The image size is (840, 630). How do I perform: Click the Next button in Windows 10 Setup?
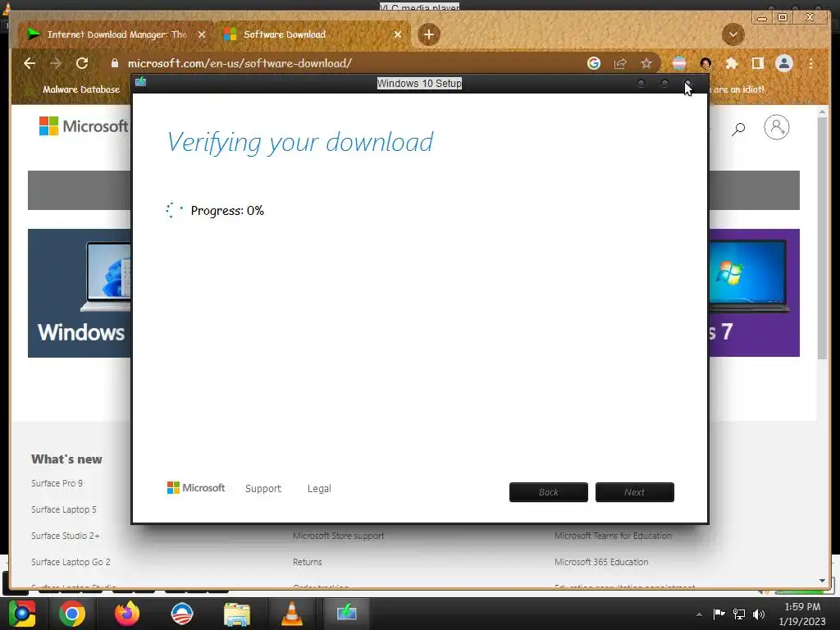(634, 492)
